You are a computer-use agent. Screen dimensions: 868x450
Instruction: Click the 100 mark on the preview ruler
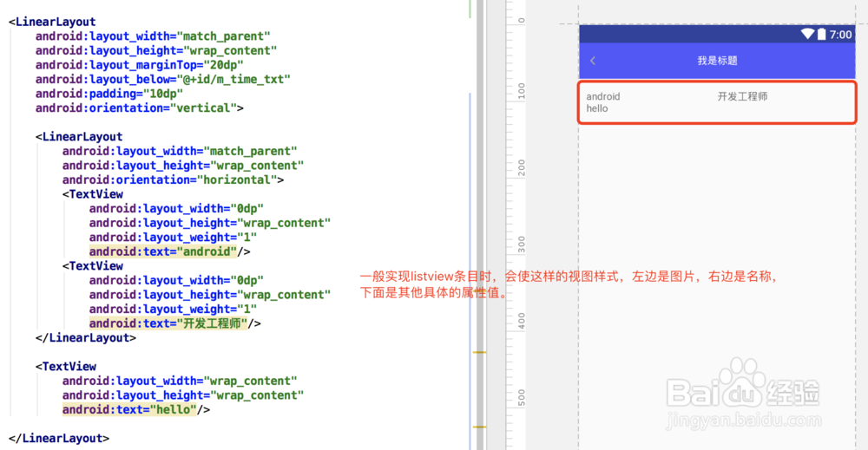[521, 90]
